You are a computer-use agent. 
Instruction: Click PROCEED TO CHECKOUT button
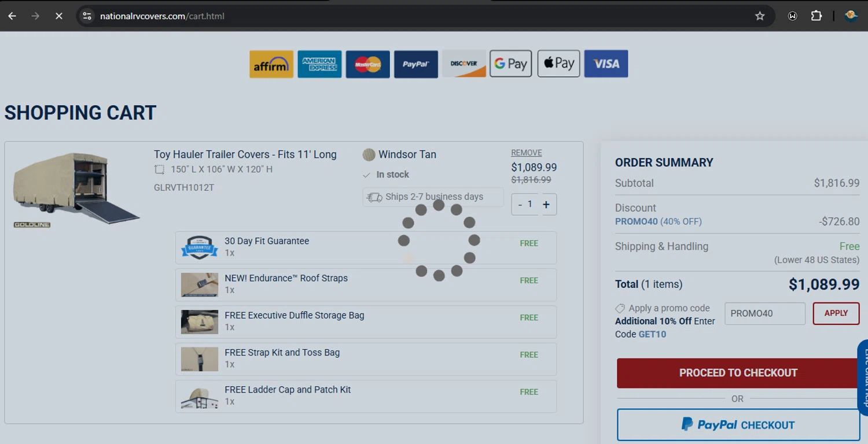tap(738, 373)
